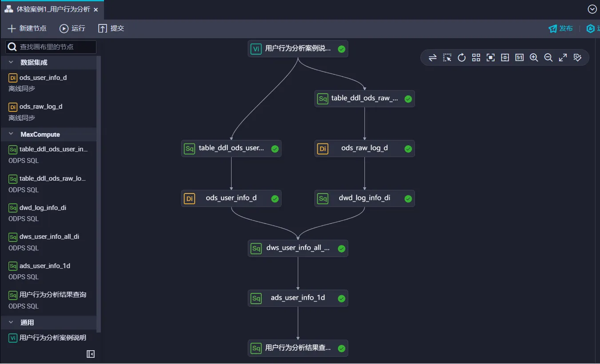Click the fit-to-screen icon in canvas toolbar
Image resolution: width=600 pixels, height=364 pixels.
click(491, 58)
